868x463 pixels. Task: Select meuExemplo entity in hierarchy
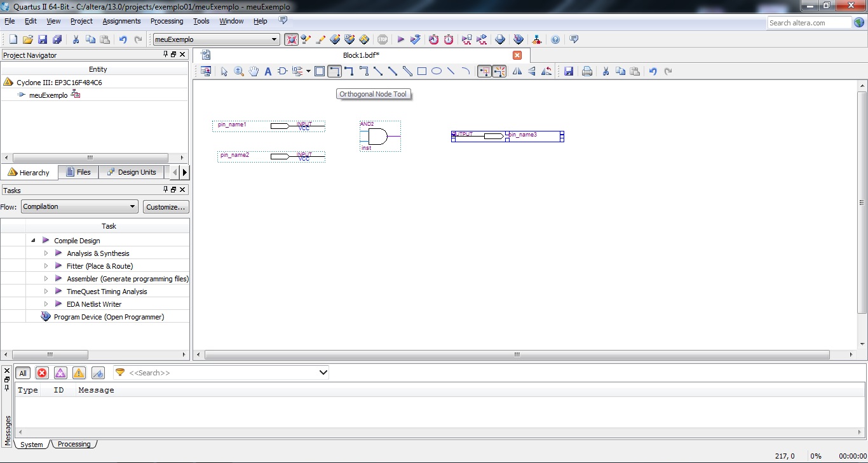click(48, 95)
